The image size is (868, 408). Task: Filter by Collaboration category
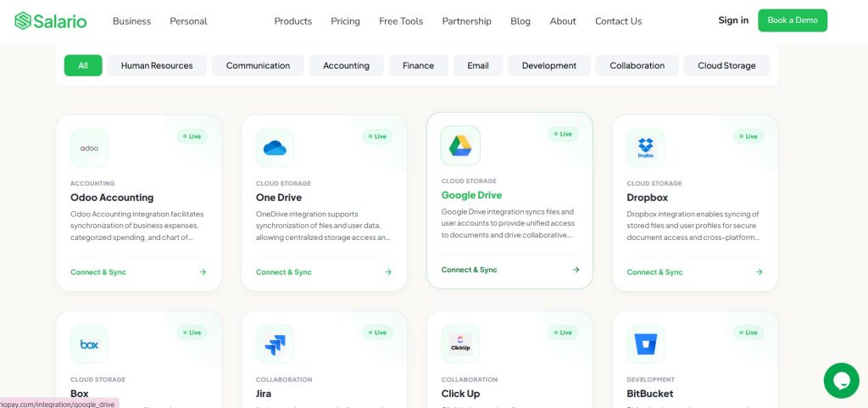pyautogui.click(x=637, y=65)
